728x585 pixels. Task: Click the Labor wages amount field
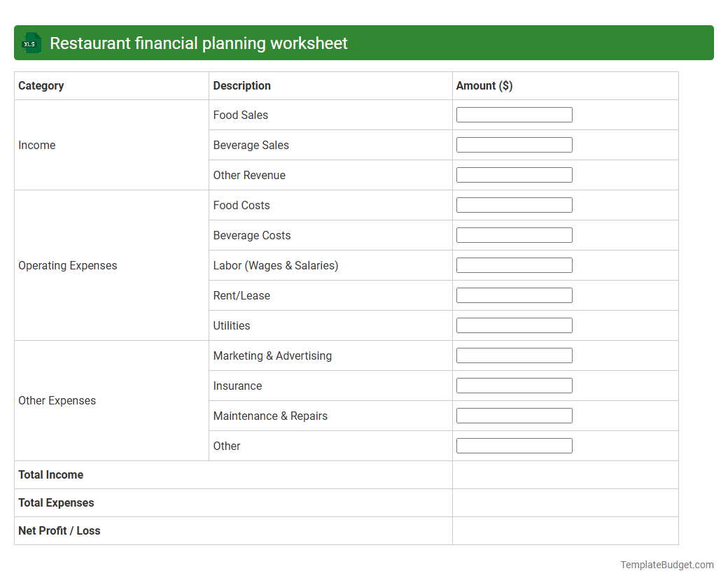click(x=514, y=265)
